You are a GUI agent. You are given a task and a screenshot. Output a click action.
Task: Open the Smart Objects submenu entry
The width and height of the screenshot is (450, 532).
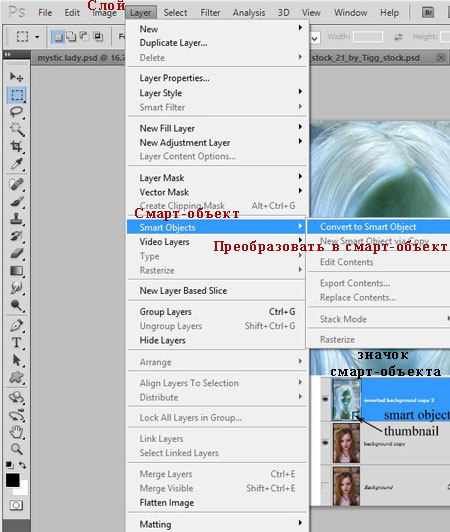point(216,227)
